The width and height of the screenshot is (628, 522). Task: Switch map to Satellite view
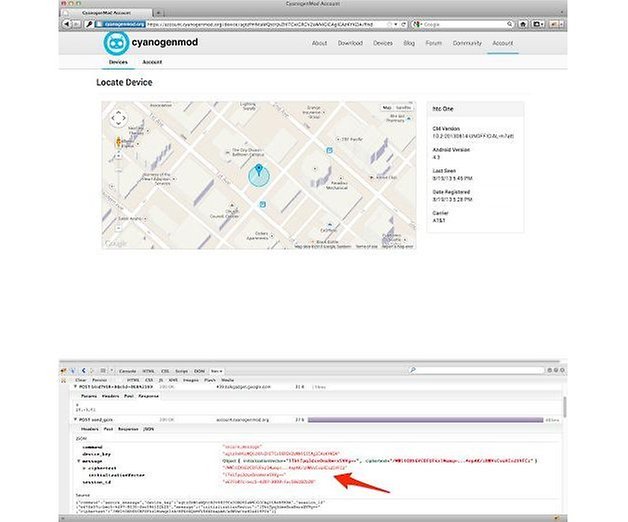(x=403, y=108)
